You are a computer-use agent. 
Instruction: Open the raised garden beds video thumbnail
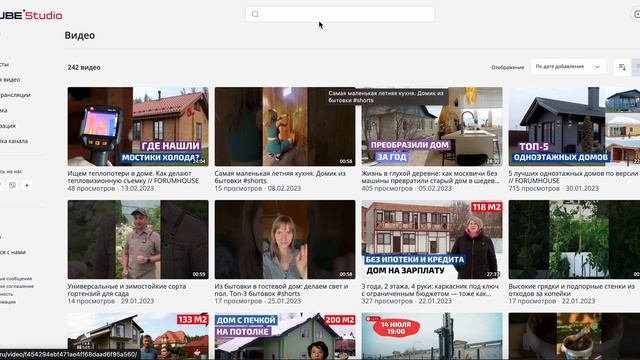[x=574, y=240]
